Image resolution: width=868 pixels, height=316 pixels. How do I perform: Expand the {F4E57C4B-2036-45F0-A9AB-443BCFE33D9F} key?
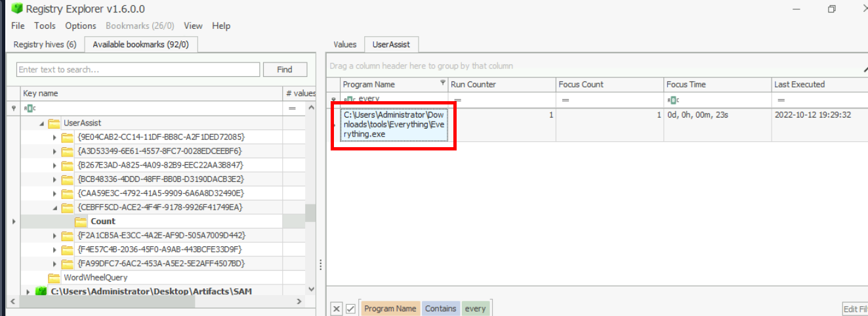tap(54, 249)
